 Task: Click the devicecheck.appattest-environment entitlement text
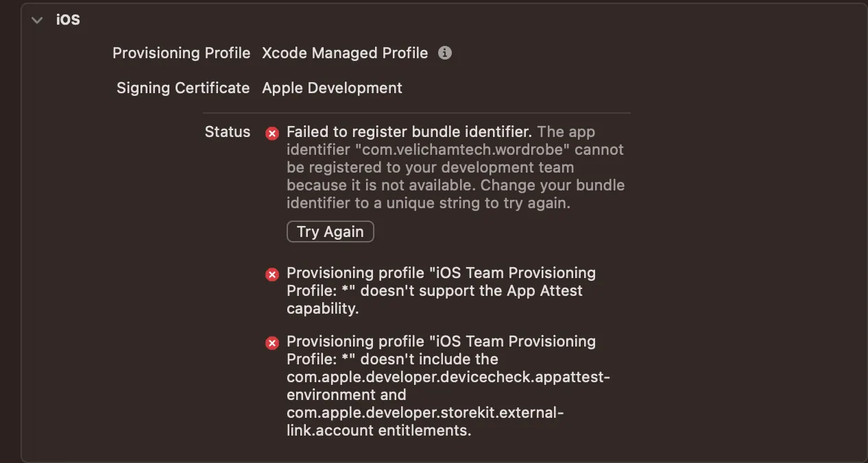[x=448, y=377]
